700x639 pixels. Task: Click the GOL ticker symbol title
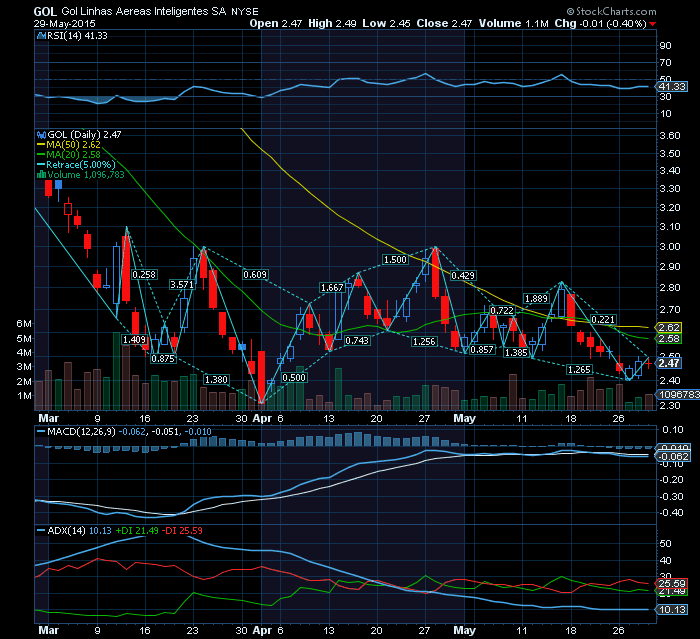click(x=45, y=11)
